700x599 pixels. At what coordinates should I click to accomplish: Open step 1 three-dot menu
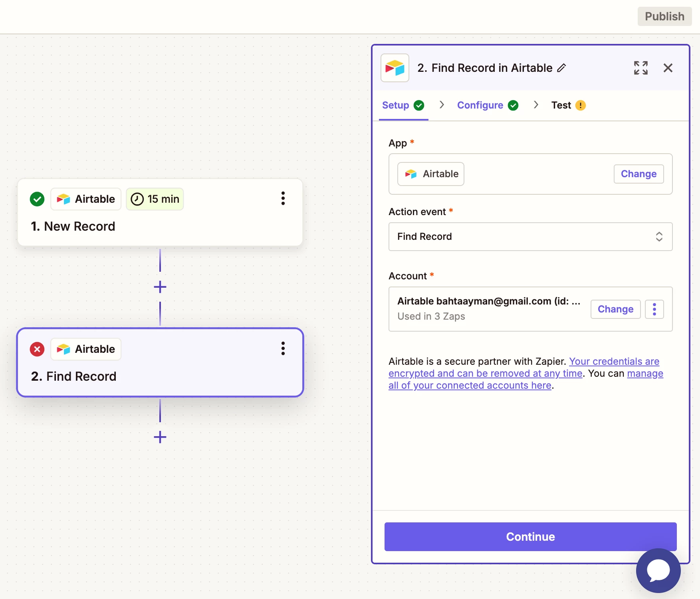pos(283,198)
